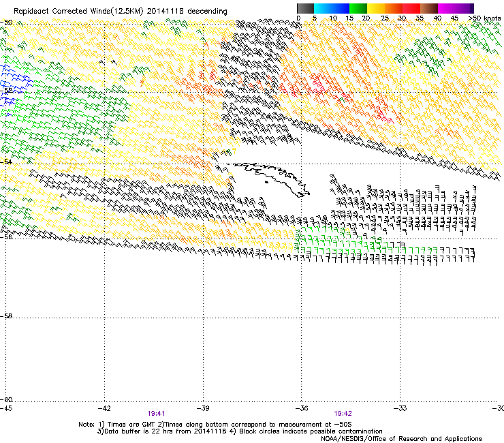504x443 pixels.
Task: Click the 'Times are GMT' note line
Action: click(215, 425)
